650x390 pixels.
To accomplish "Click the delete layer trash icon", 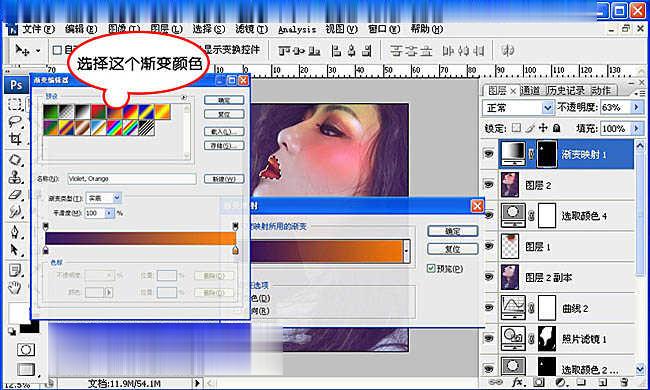I will [623, 382].
